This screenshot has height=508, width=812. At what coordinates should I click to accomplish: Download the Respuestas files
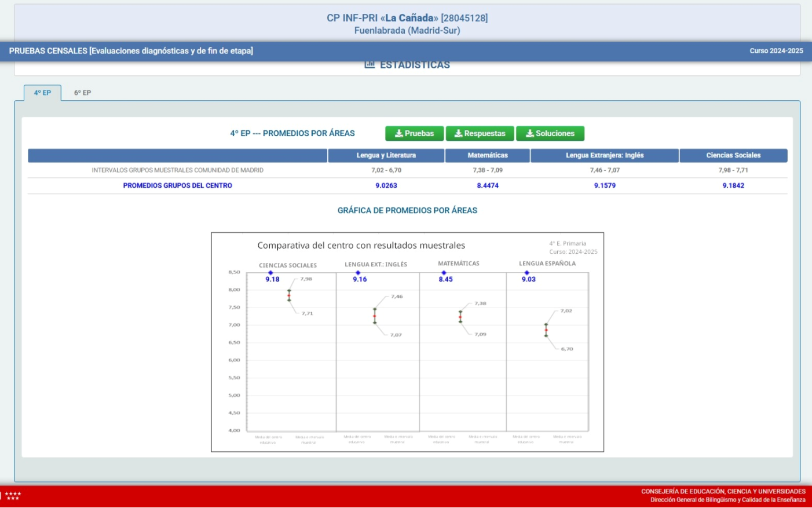(x=480, y=134)
